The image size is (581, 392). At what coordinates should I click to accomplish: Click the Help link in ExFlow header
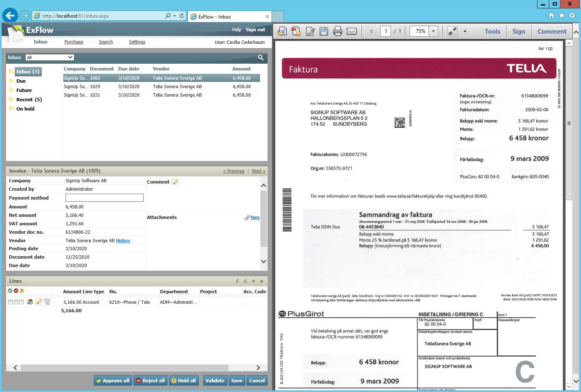[x=236, y=30]
